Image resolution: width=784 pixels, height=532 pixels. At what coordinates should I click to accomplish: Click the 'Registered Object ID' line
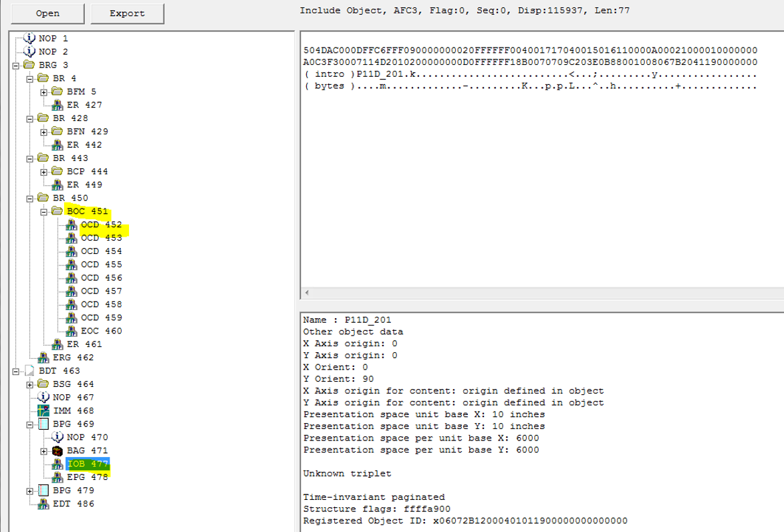pyautogui.click(x=465, y=521)
